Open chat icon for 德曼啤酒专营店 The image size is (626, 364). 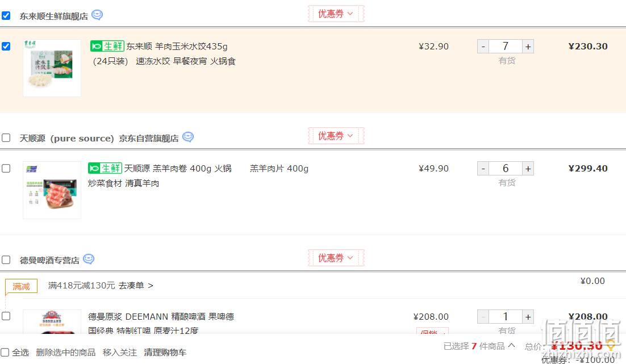89,260
